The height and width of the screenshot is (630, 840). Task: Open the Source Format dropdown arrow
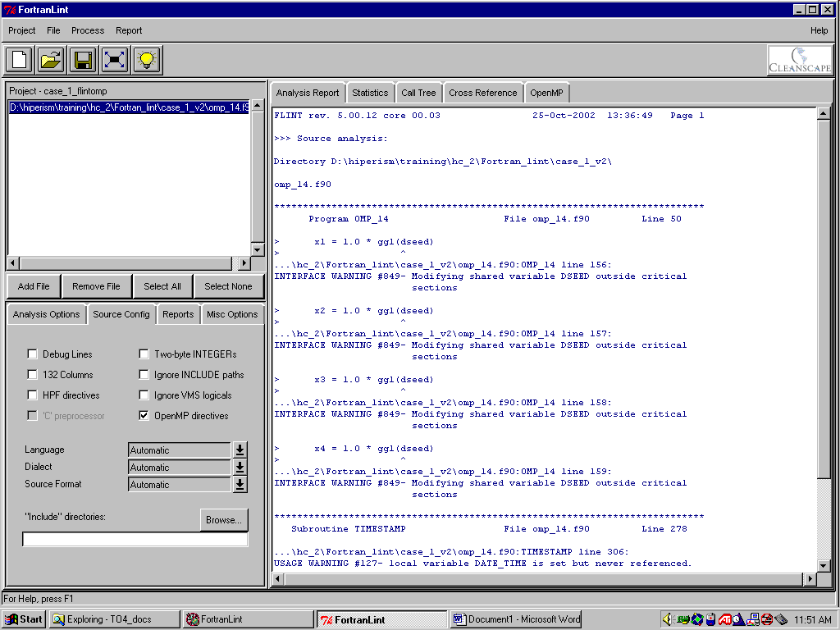[240, 484]
